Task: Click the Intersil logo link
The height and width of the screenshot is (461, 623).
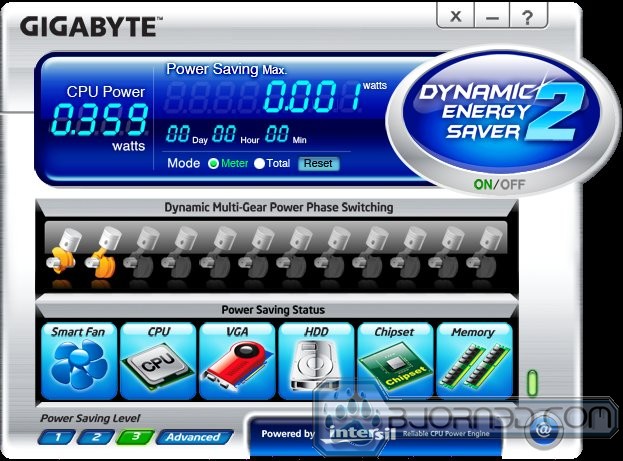Action: (x=362, y=433)
